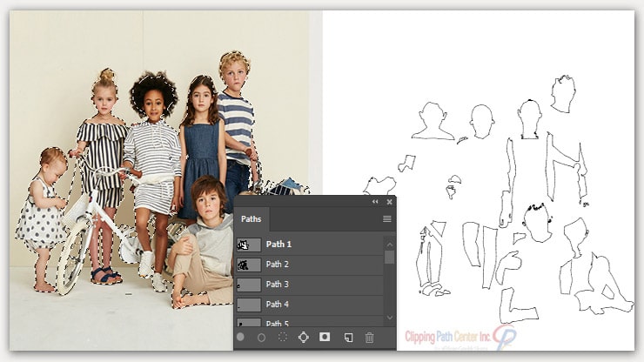Create new path icon in Paths panel
Screen dimensions: 644x362
tap(347, 337)
